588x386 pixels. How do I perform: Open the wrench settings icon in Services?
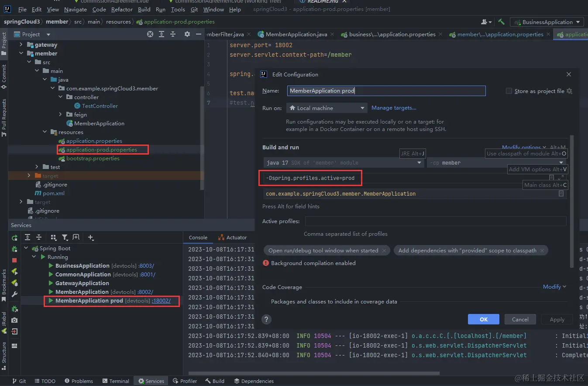point(14,294)
